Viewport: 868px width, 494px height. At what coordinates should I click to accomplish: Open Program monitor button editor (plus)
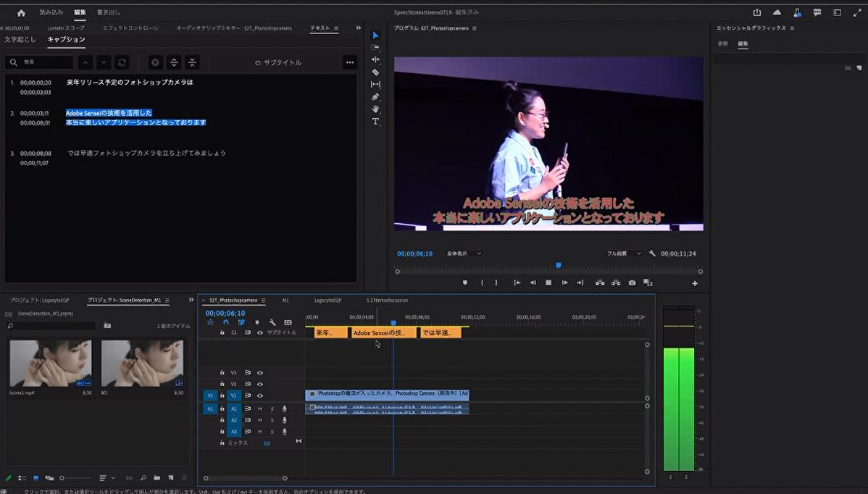click(x=695, y=283)
